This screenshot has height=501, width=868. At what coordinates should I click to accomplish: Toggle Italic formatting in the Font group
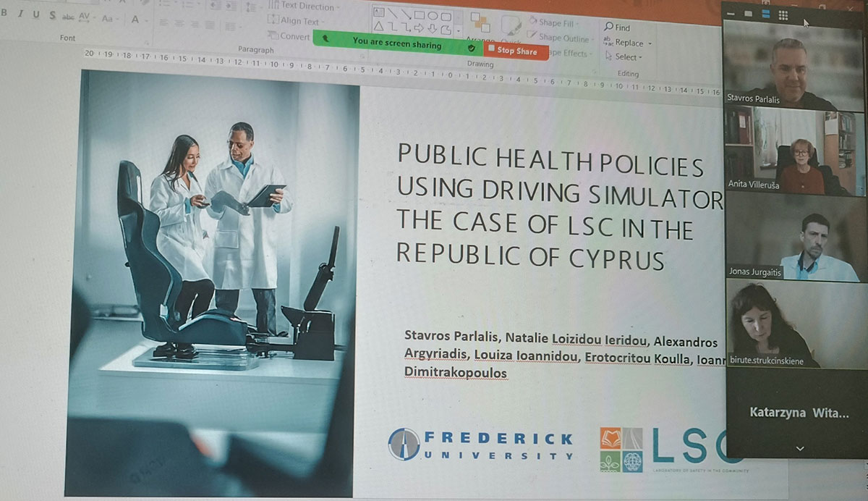(20, 14)
